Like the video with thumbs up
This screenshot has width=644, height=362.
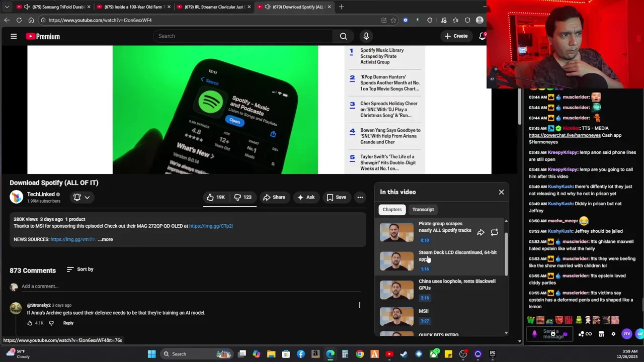click(x=215, y=197)
